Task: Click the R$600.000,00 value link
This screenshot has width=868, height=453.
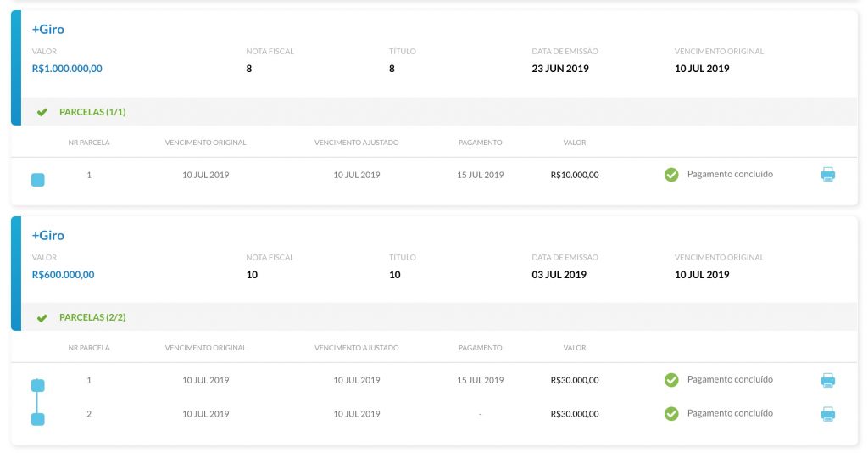Action: 63,275
